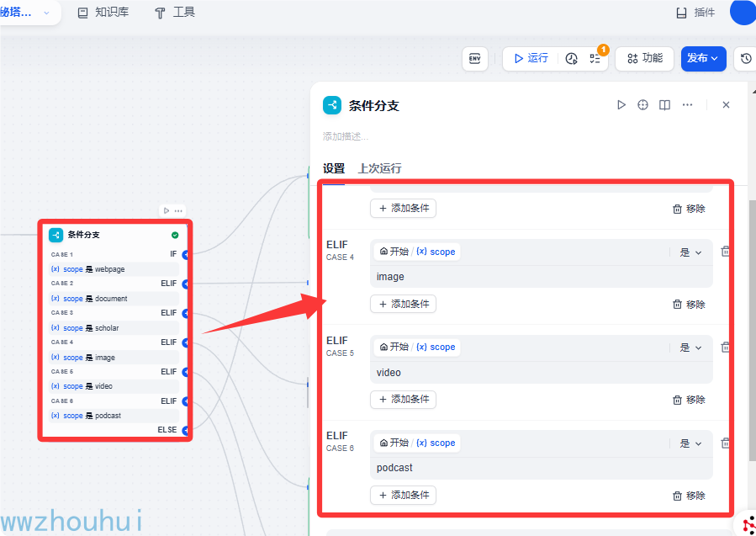The width and height of the screenshot is (756, 536).
Task: Delete the CASE 4 condition trash icon
Action: pos(725,252)
